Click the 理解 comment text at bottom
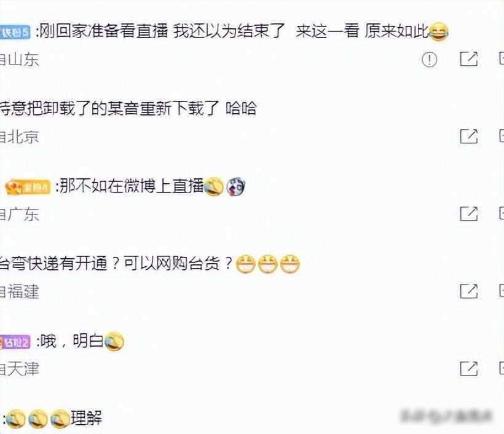 pos(86,418)
